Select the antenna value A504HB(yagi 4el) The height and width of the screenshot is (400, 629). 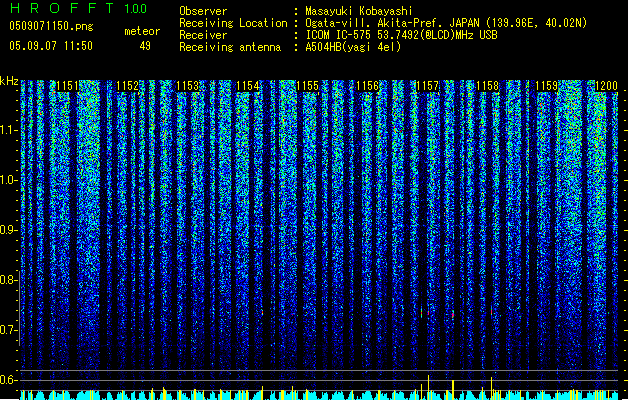point(353,47)
